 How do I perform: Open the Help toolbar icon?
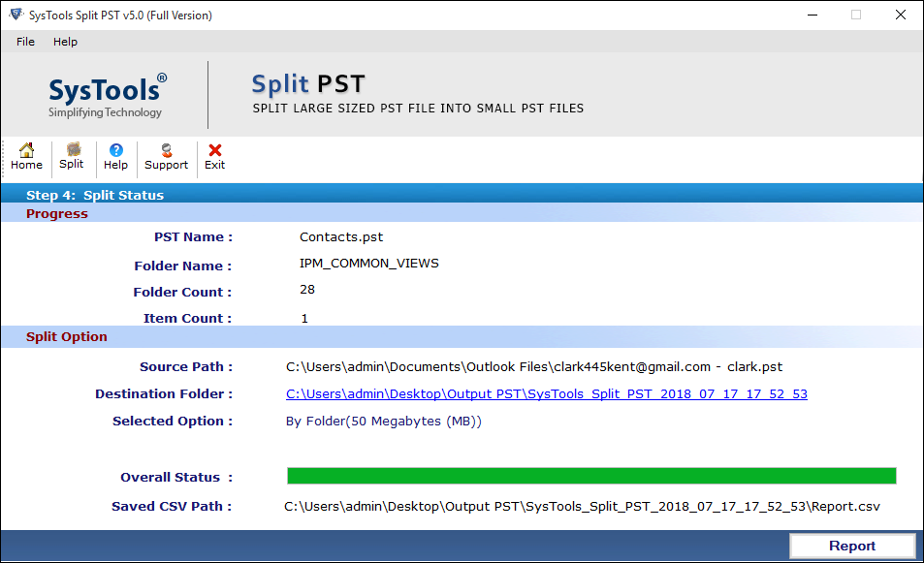point(115,157)
